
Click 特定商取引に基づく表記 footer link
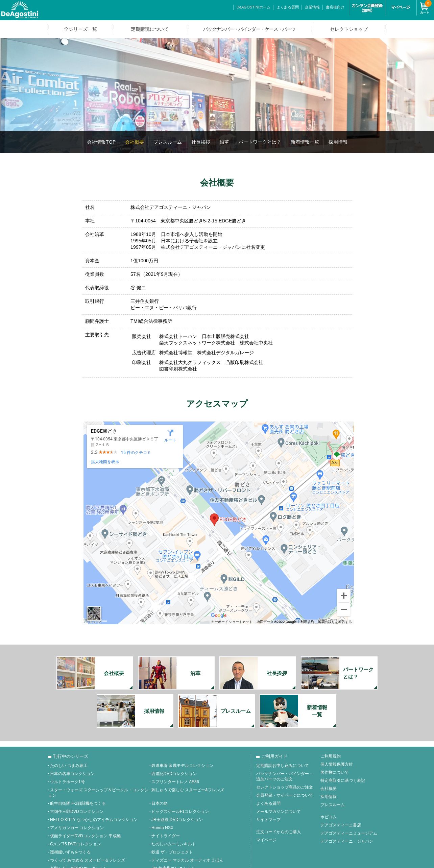tap(343, 780)
